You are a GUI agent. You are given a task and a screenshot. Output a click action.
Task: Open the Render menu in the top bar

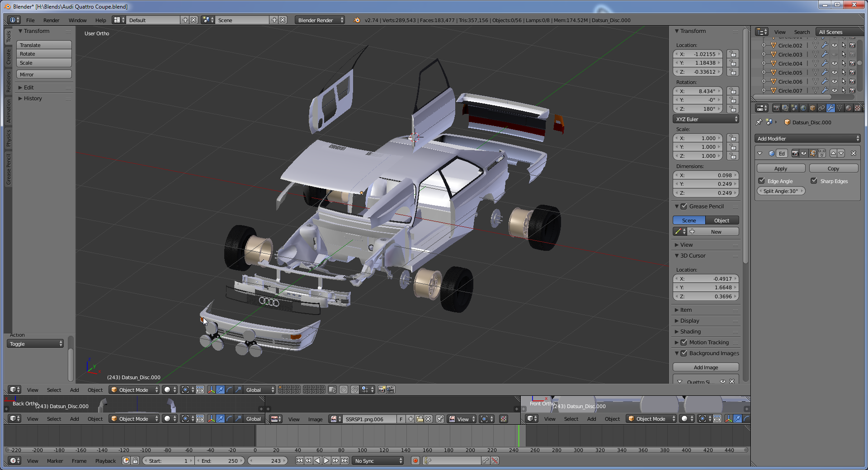coord(51,20)
